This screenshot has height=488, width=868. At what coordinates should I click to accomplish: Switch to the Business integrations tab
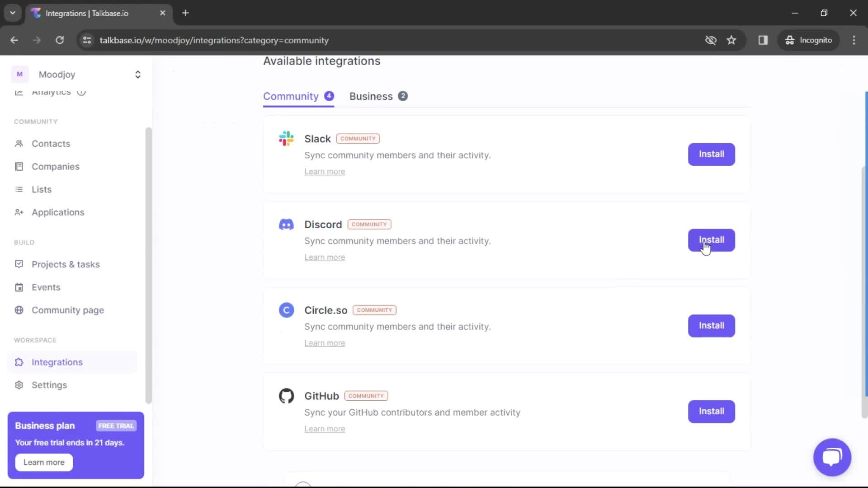(371, 96)
